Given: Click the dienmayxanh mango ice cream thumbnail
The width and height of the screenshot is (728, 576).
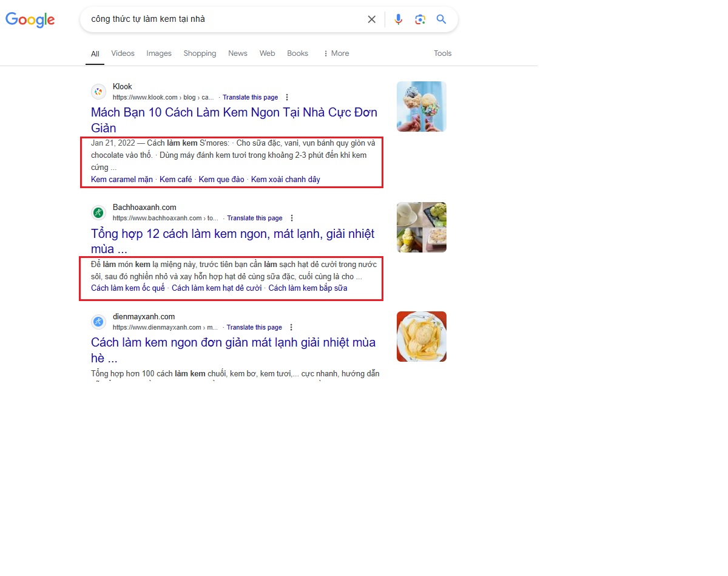Looking at the screenshot, I should click(422, 336).
